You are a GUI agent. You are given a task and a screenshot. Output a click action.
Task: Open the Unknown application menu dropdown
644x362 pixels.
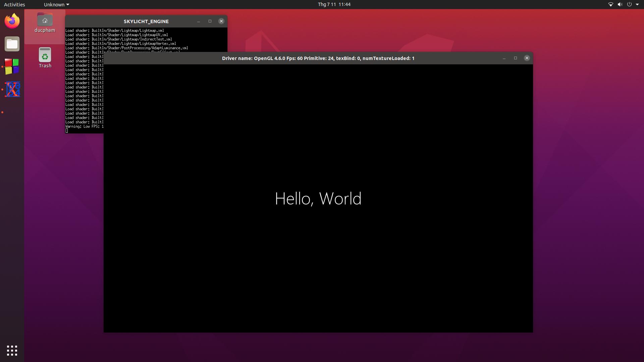[x=56, y=4]
